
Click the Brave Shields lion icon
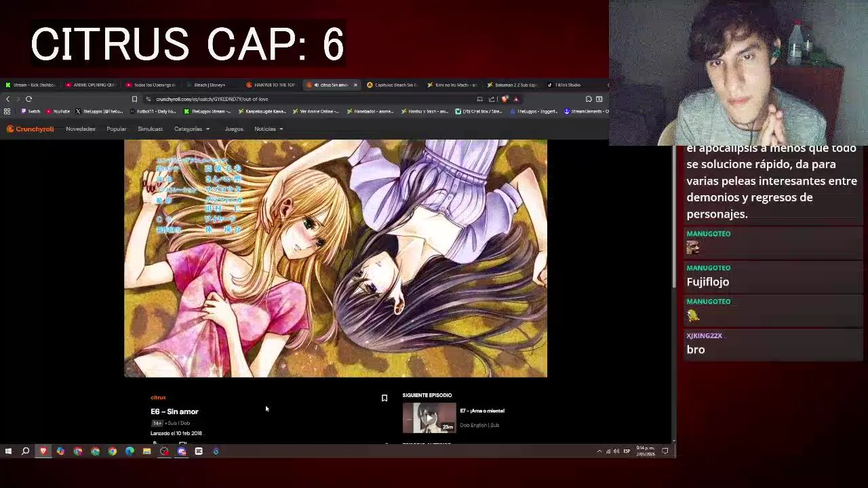pyautogui.click(x=504, y=99)
